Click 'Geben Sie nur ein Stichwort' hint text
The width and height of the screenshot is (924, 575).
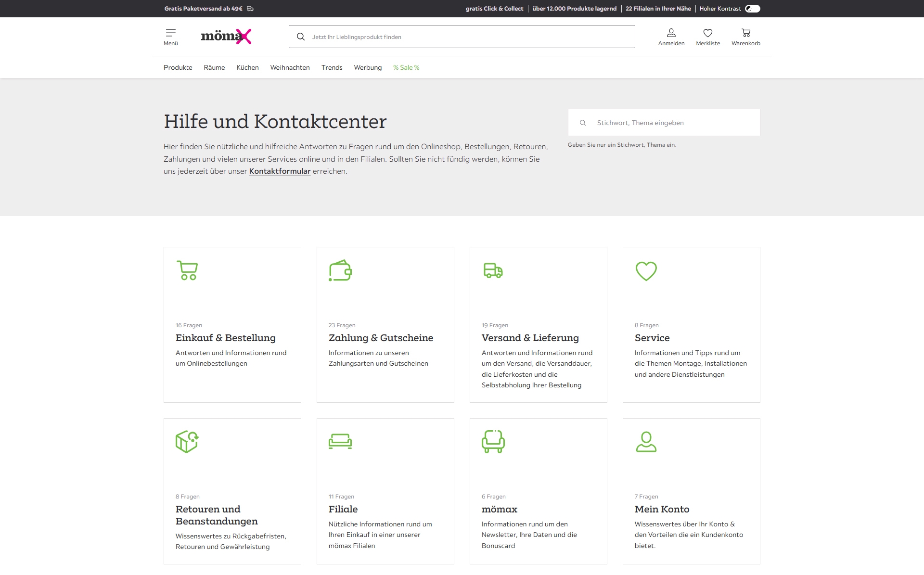622,145
